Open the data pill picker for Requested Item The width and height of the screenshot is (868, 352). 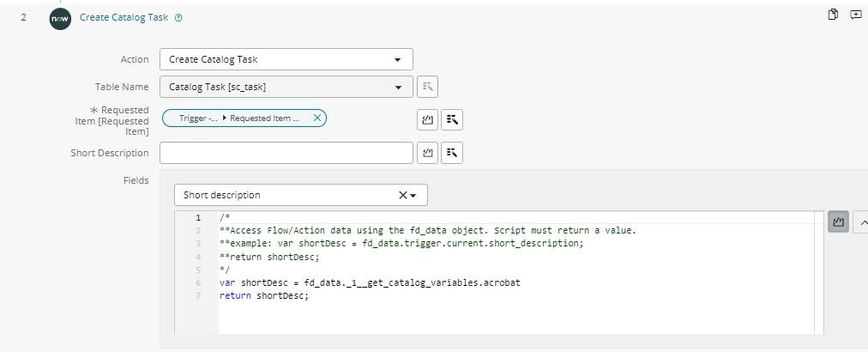point(452,119)
